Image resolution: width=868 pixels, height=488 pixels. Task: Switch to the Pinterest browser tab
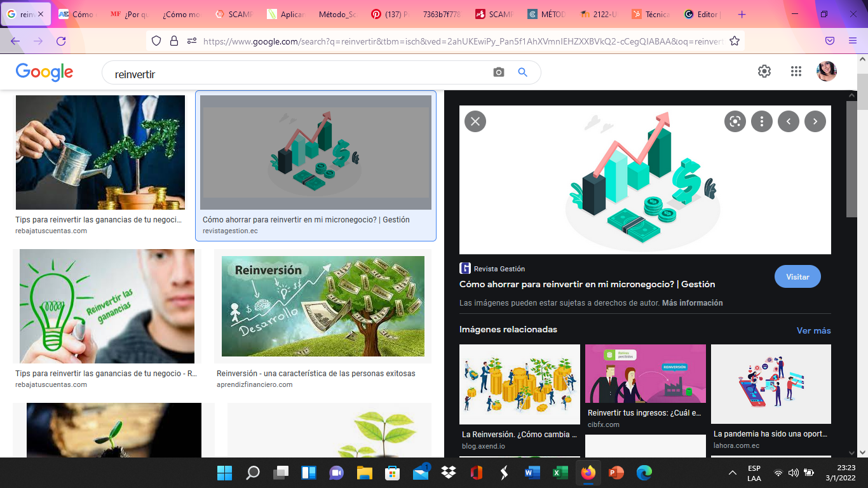(x=394, y=13)
